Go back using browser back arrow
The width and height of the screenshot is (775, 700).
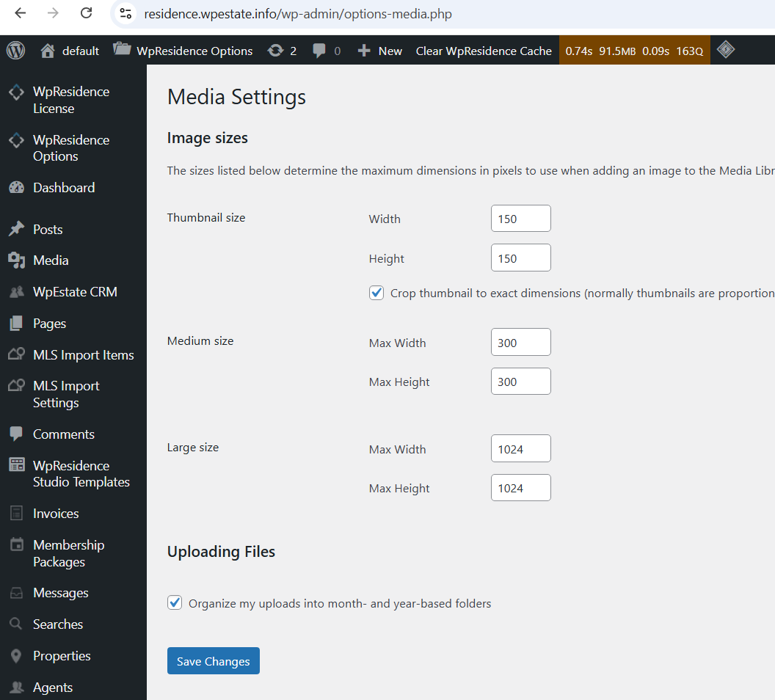(20, 13)
